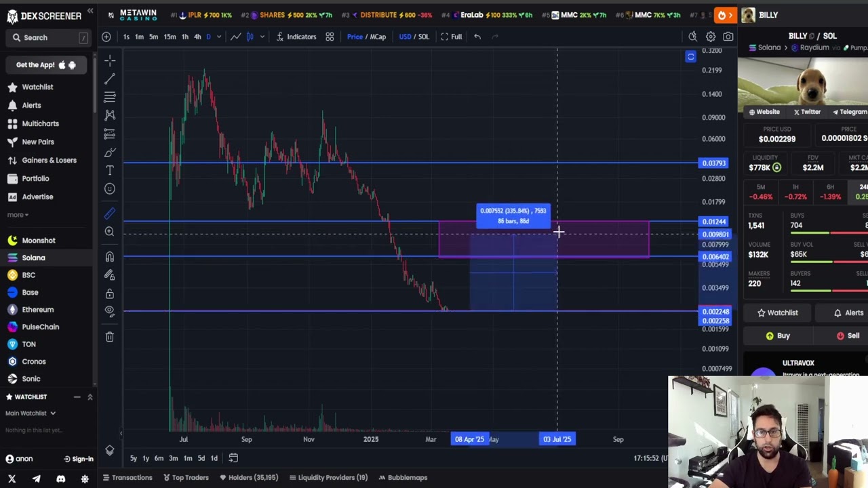
Task: Click the Get the App button
Action: click(x=47, y=65)
